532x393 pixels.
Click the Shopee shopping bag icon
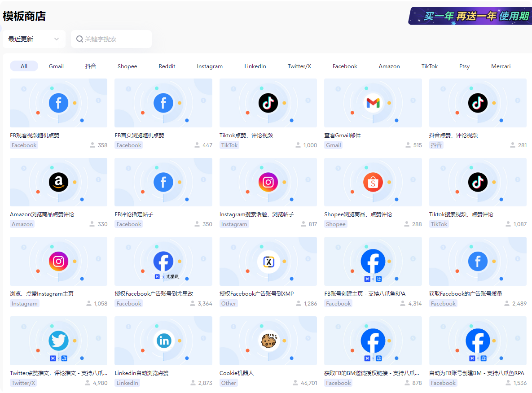tap(373, 182)
